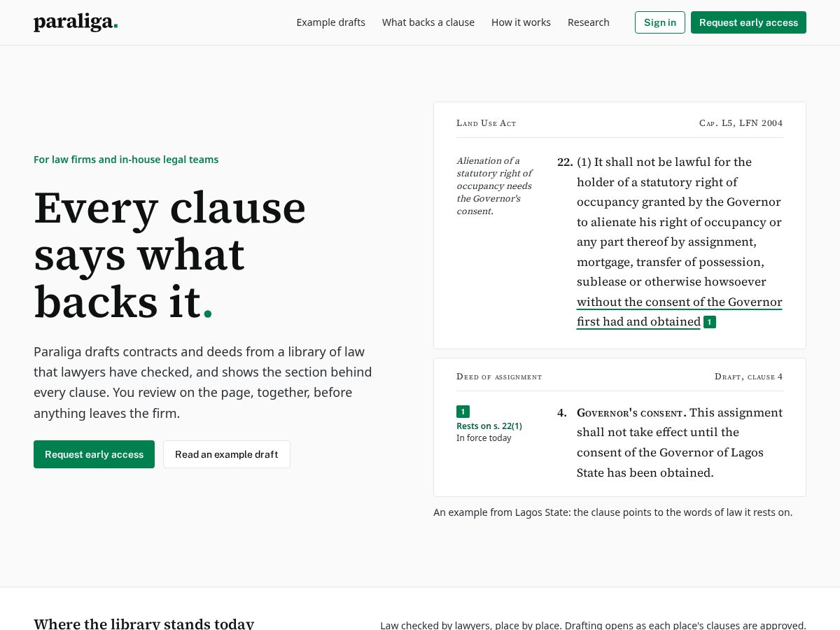Click the section number 22. in the Act
The height and width of the screenshot is (630, 840).
(x=565, y=162)
